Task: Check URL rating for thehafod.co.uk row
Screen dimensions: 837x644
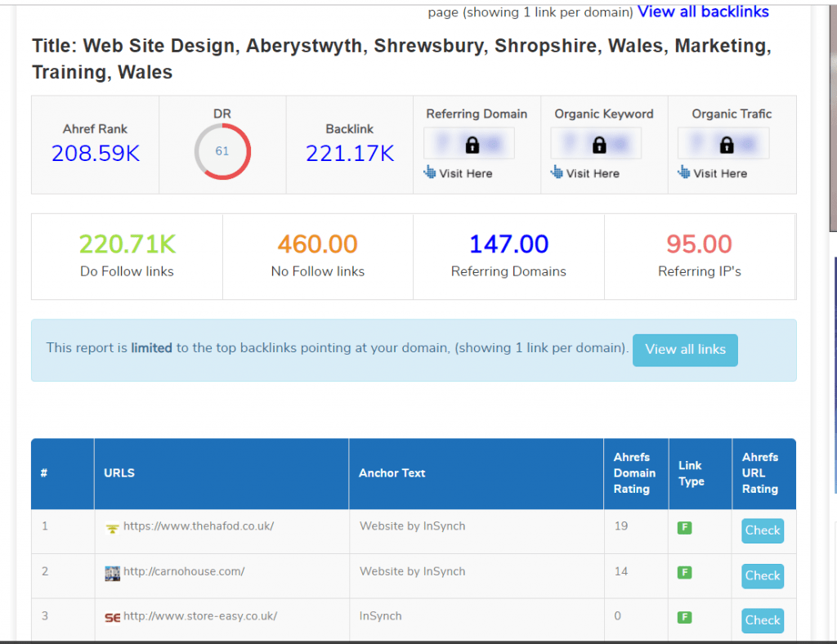Action: coord(763,530)
